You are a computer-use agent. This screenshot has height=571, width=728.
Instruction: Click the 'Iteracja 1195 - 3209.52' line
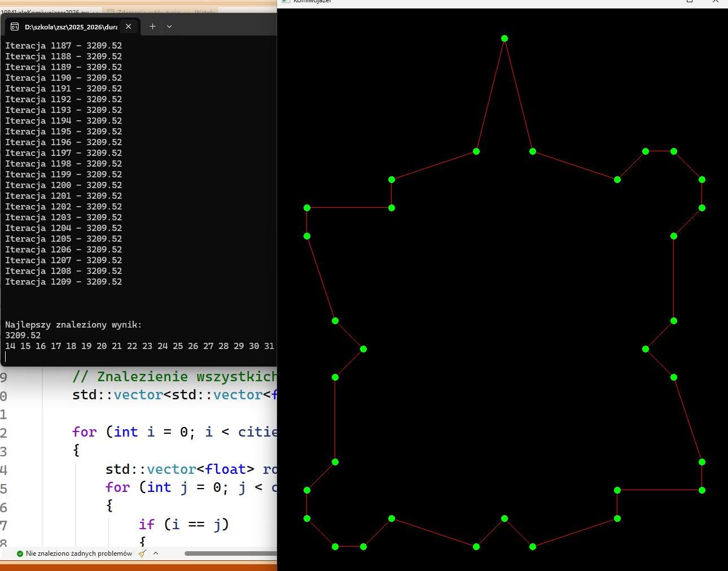tap(63, 132)
